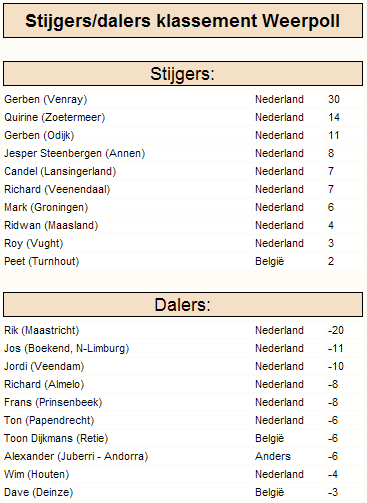Select Toon Dijkmans (Retie) entry
Image resolution: width=367 pixels, height=503 pixels.
56,438
